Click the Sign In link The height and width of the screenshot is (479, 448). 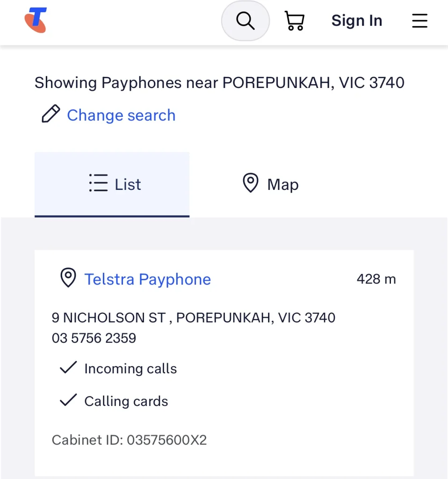coord(357,21)
